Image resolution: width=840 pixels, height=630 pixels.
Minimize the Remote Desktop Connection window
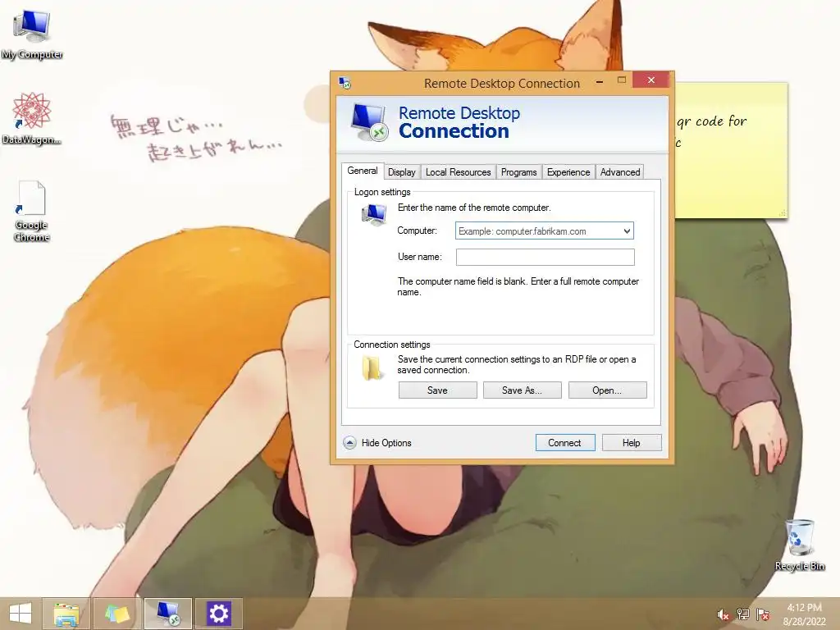click(x=600, y=81)
